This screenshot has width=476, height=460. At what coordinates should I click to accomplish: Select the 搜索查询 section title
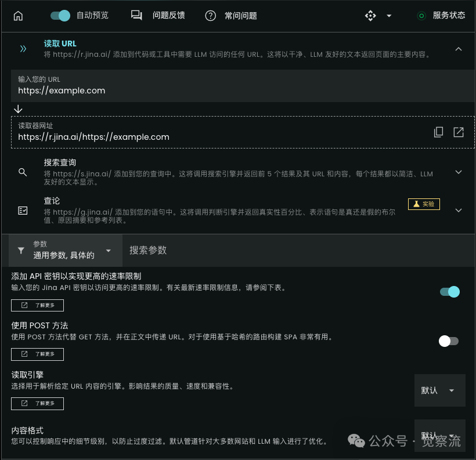[x=60, y=162]
